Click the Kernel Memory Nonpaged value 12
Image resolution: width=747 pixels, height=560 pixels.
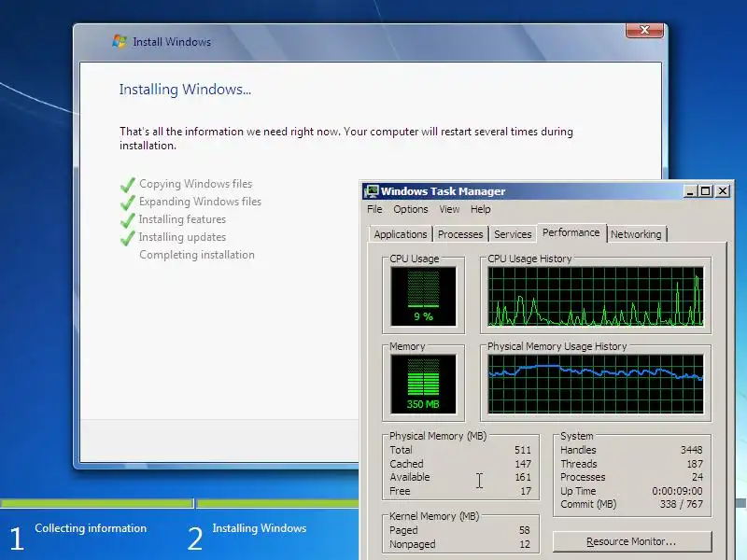click(x=525, y=544)
